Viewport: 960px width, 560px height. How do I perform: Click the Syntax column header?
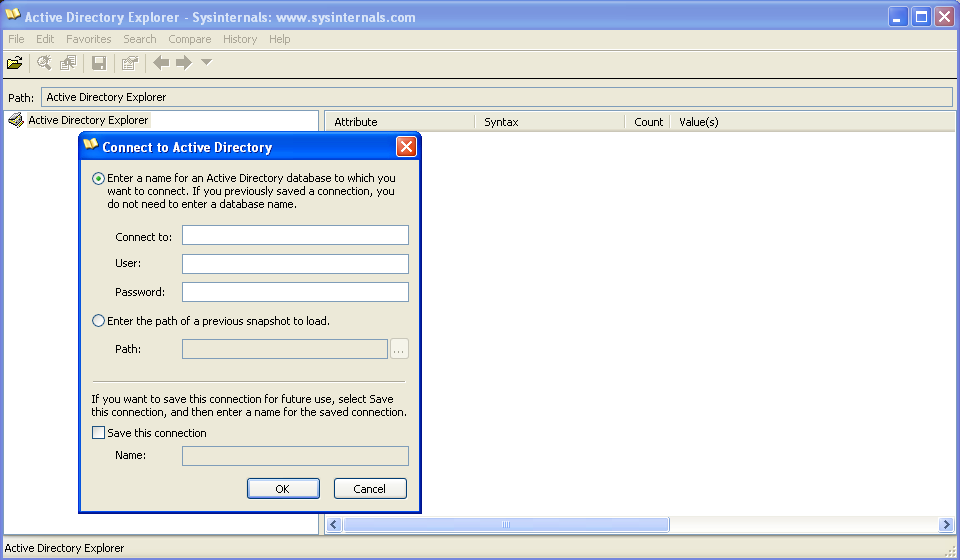[x=550, y=122]
